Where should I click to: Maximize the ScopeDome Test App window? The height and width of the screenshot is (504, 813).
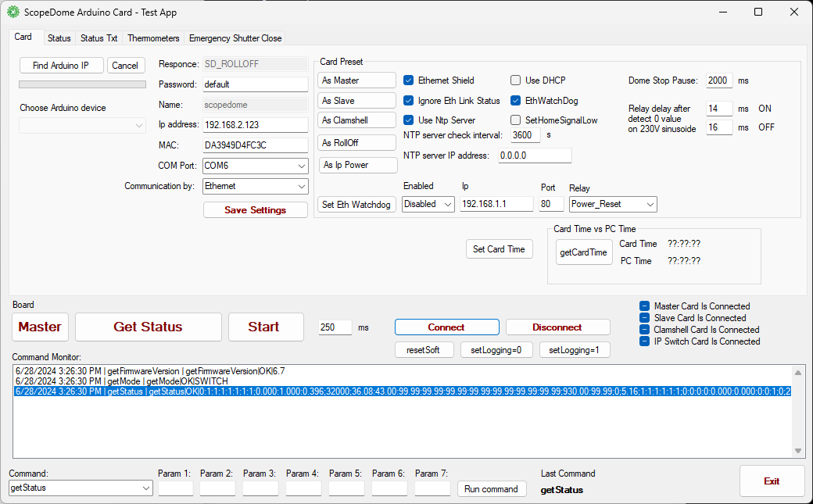[758, 12]
